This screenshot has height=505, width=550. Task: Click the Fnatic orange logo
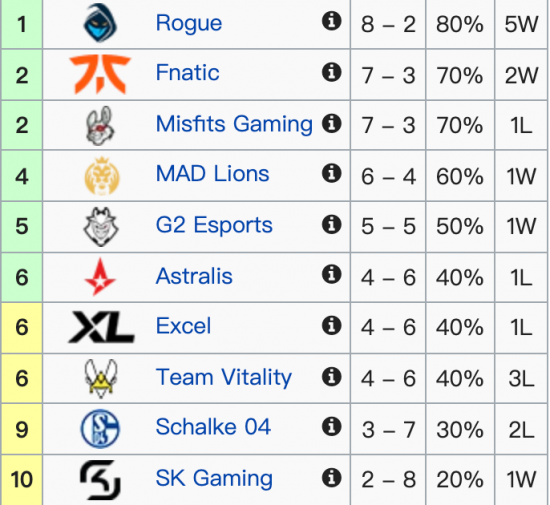click(x=100, y=74)
